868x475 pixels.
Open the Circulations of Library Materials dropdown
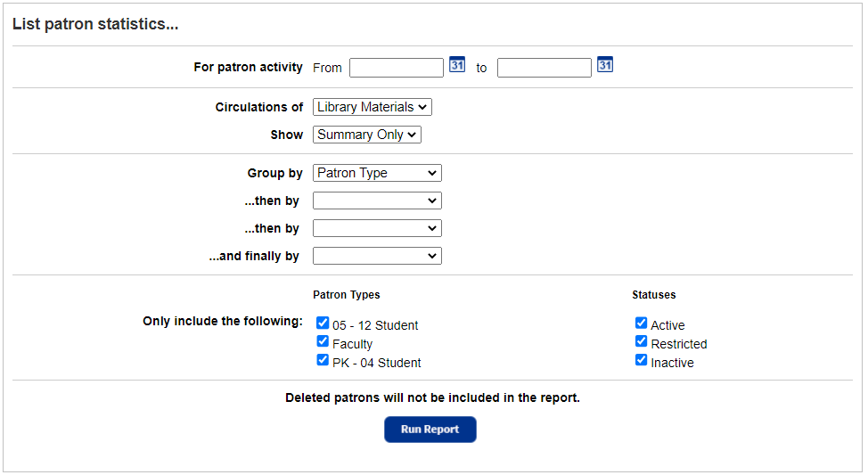coord(372,107)
